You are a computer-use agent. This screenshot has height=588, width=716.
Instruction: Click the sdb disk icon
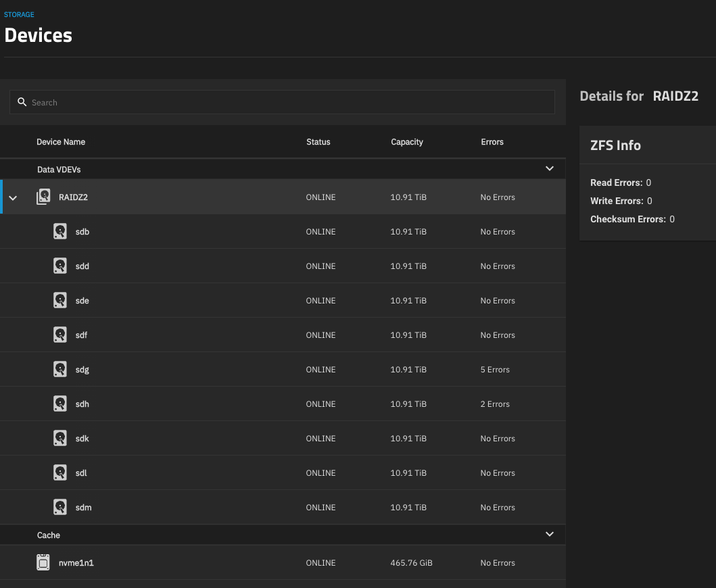[59, 231]
